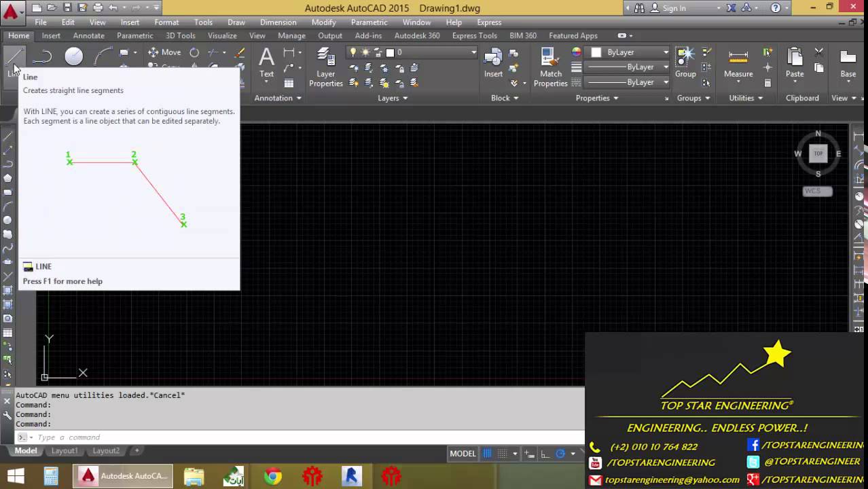
Task: Expand the Utilities panel
Action: click(745, 98)
